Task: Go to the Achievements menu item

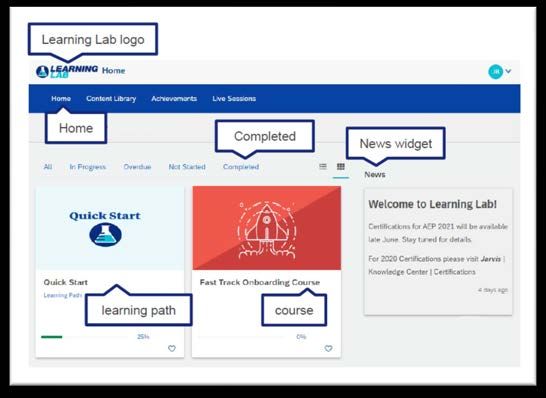Action: pyautogui.click(x=174, y=99)
